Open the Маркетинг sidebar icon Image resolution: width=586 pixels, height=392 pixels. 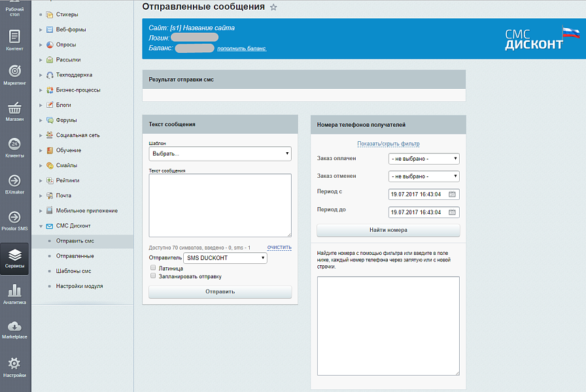(14, 74)
